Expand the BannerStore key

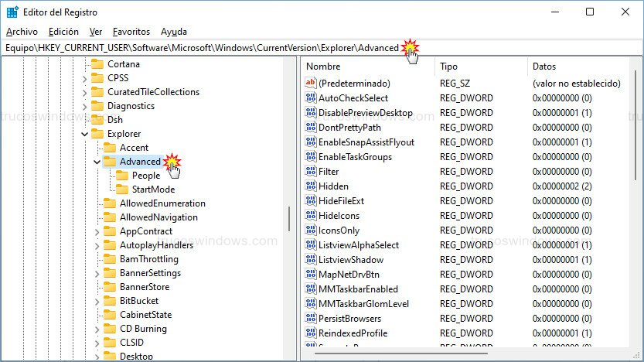pyautogui.click(x=97, y=287)
